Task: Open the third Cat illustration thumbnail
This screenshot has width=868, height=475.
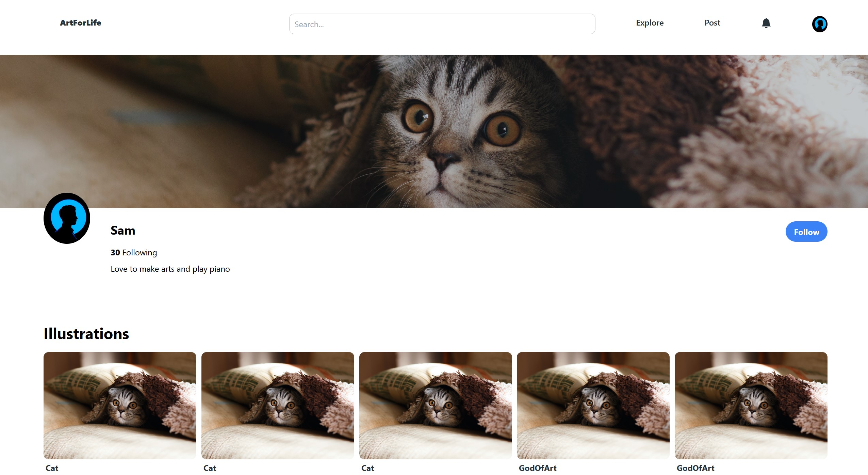Action: tap(436, 406)
